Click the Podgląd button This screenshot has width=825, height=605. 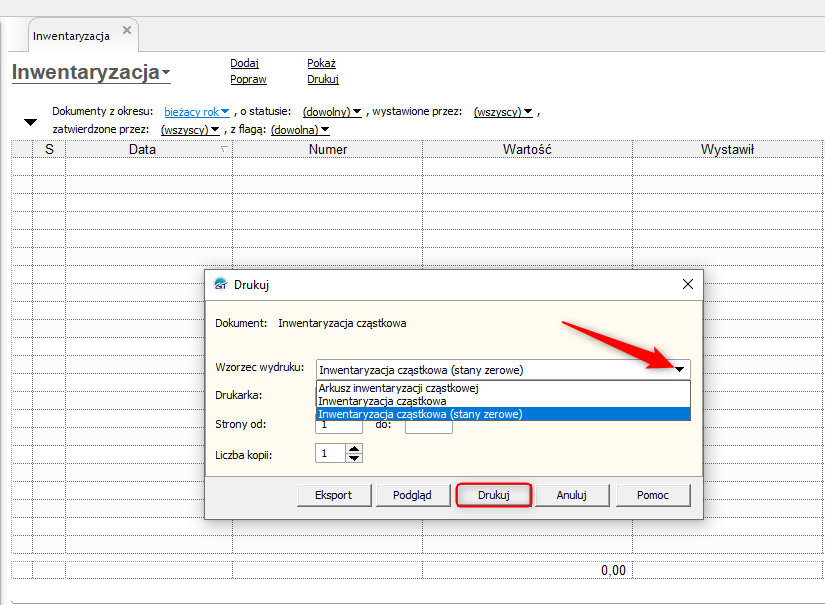[412, 495]
